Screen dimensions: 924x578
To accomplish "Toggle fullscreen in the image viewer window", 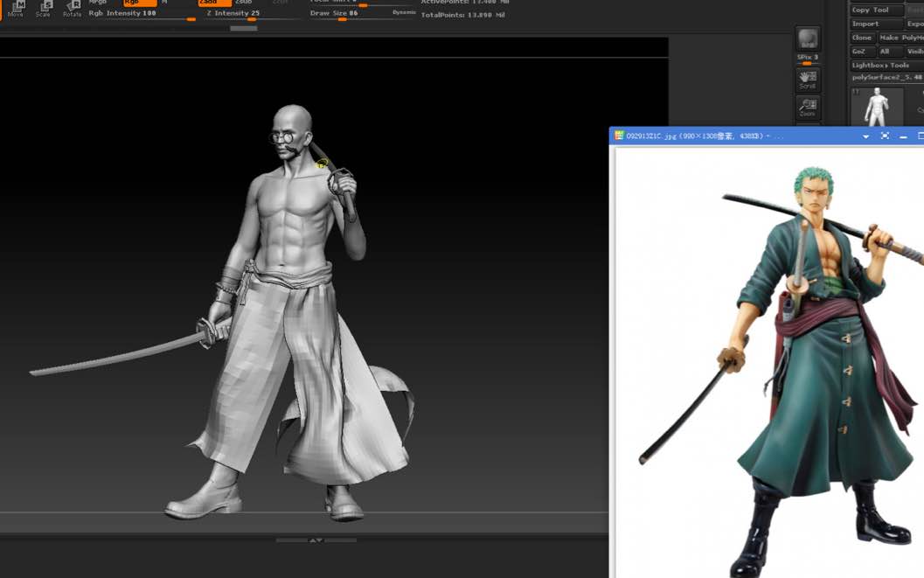I will click(x=885, y=136).
